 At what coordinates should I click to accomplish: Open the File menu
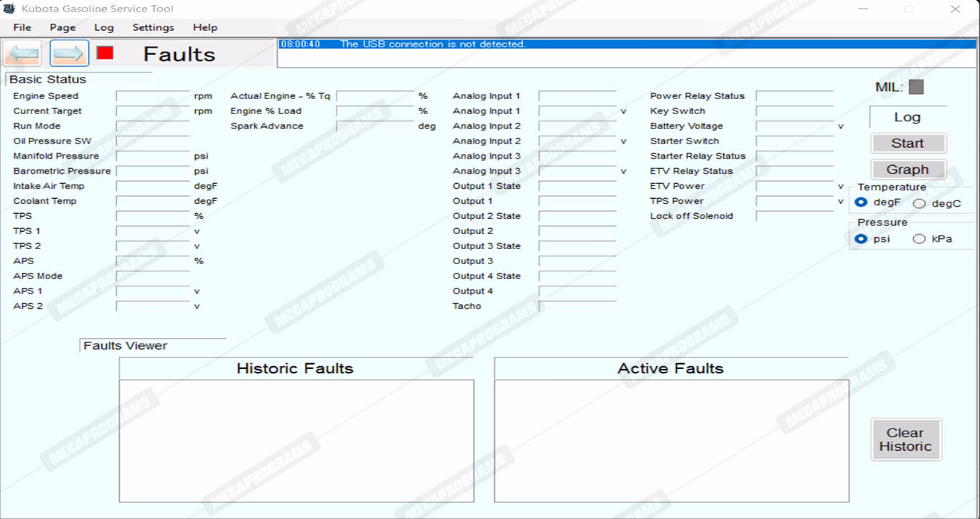pos(22,27)
